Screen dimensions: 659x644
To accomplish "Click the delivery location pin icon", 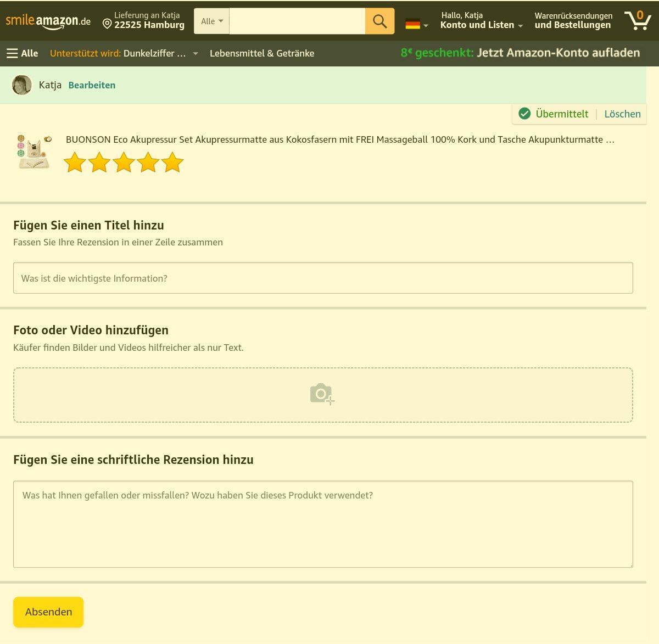I will [107, 24].
